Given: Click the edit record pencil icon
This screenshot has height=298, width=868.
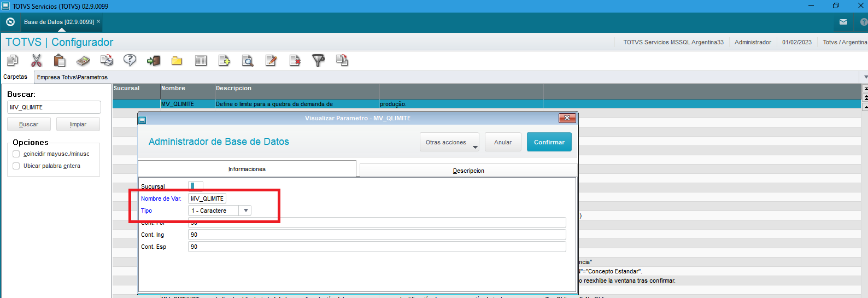Looking at the screenshot, I should click(x=271, y=60).
